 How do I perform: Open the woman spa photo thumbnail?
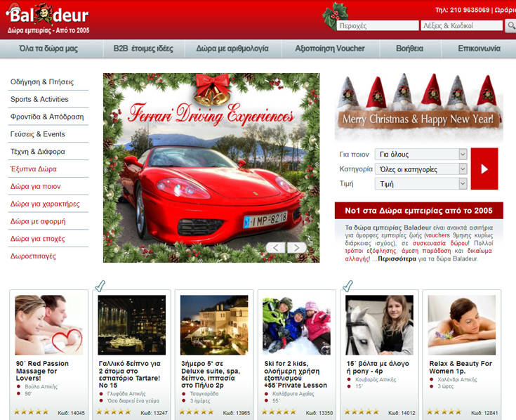(x=462, y=325)
